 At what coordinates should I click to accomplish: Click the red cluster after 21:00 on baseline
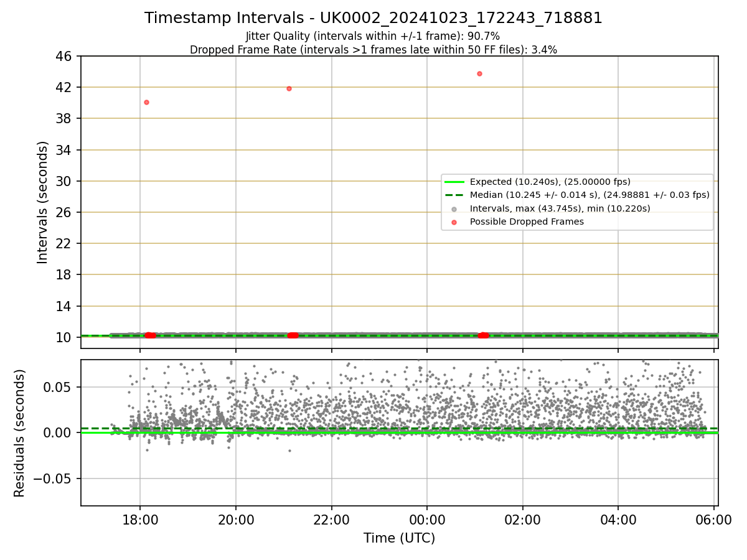tap(293, 335)
